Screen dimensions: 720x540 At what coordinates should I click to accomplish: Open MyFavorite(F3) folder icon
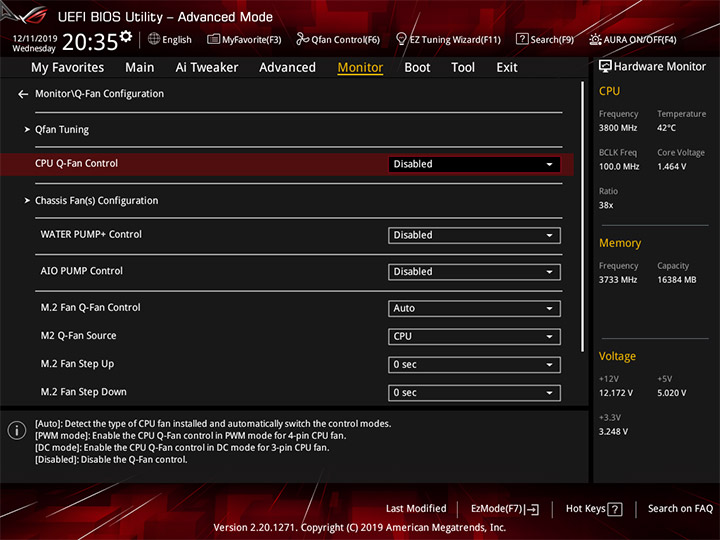click(213, 39)
